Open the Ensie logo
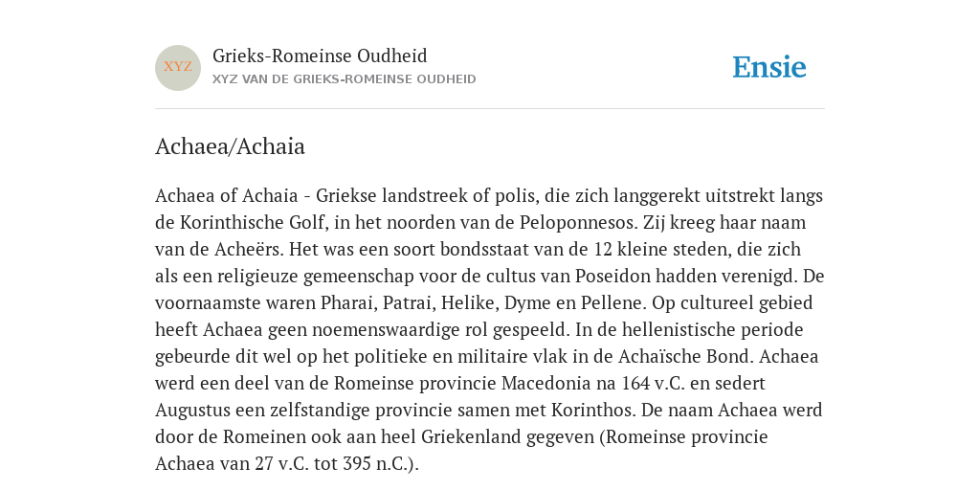The width and height of the screenshot is (980, 490). (769, 68)
